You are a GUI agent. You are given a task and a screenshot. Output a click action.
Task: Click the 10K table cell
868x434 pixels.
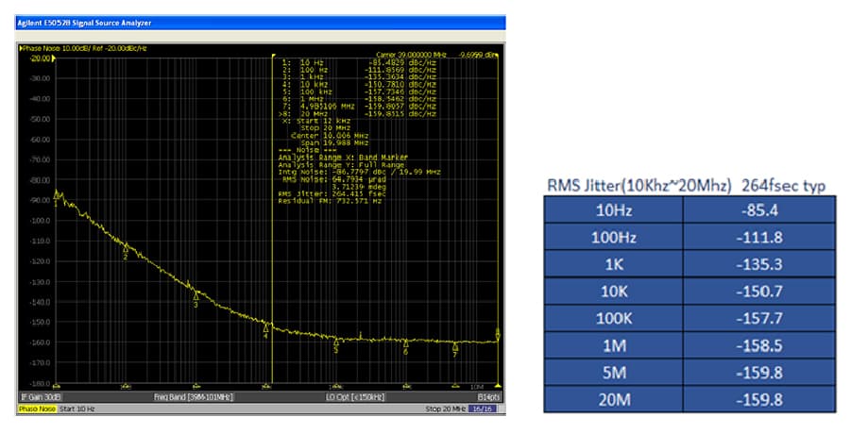pos(613,292)
